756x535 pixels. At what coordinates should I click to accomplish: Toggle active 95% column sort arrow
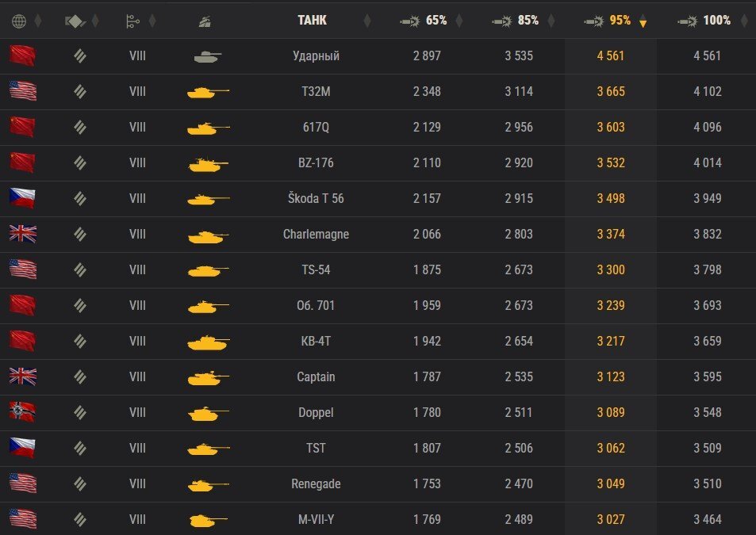click(x=643, y=23)
